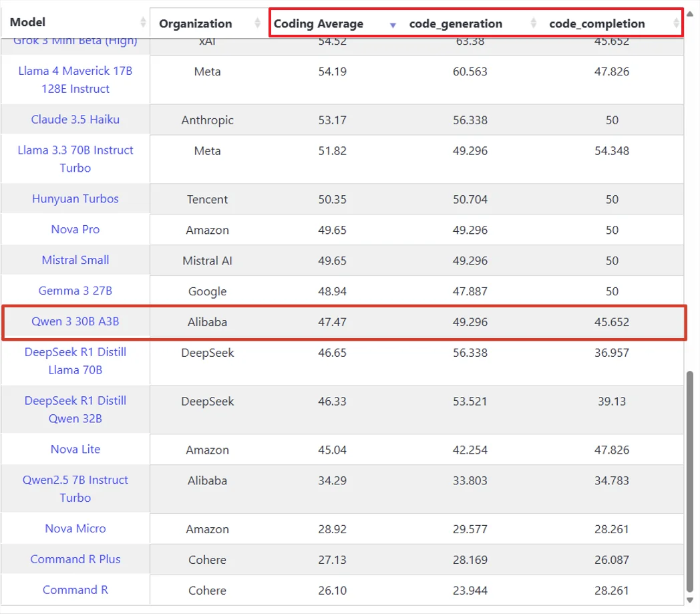The height and width of the screenshot is (614, 700).
Task: Open the Llama 4 Maverick 17B 128E Instruct link
Action: tap(75, 80)
